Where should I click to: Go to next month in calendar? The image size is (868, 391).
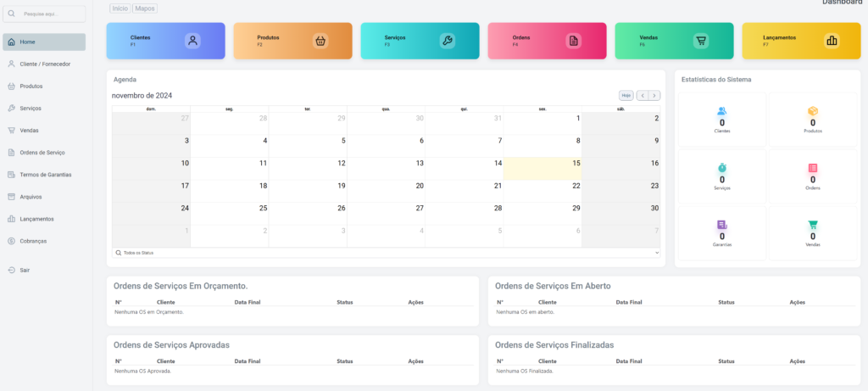point(654,96)
